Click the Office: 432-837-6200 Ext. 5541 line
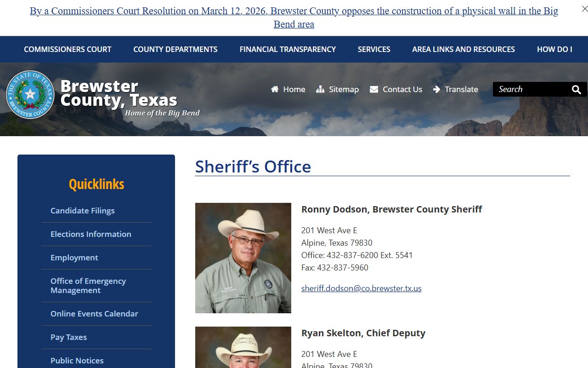This screenshot has width=588, height=368. [357, 255]
